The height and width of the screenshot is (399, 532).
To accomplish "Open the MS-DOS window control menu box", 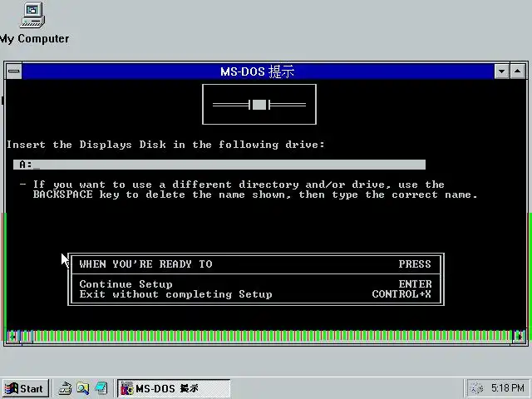I will pos(14,71).
